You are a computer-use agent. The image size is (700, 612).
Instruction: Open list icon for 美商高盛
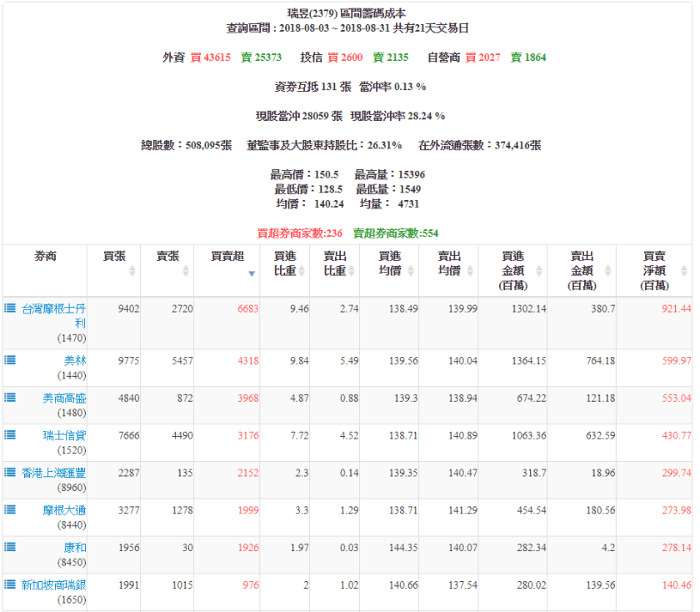coord(10,398)
